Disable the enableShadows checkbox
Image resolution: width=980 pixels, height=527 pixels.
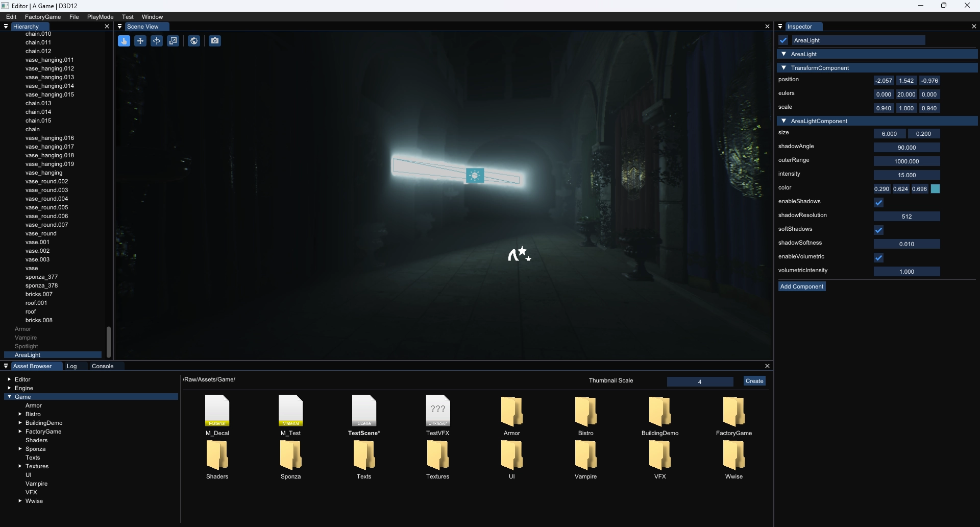click(x=878, y=203)
